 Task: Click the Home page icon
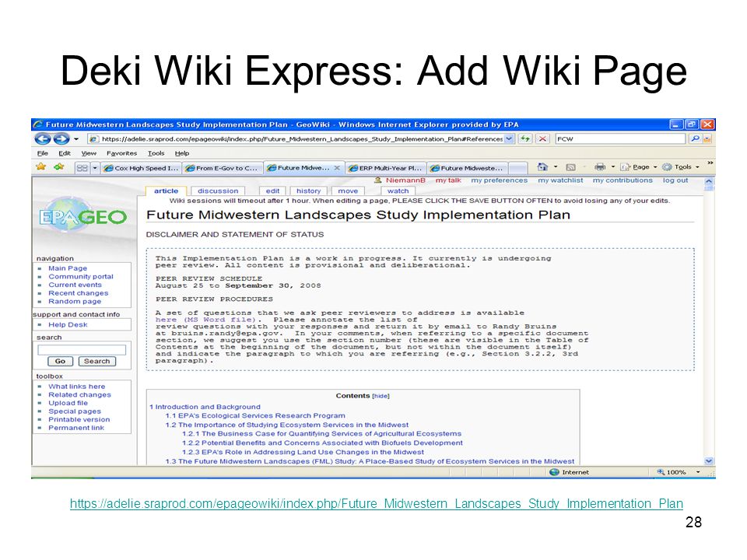tap(542, 166)
